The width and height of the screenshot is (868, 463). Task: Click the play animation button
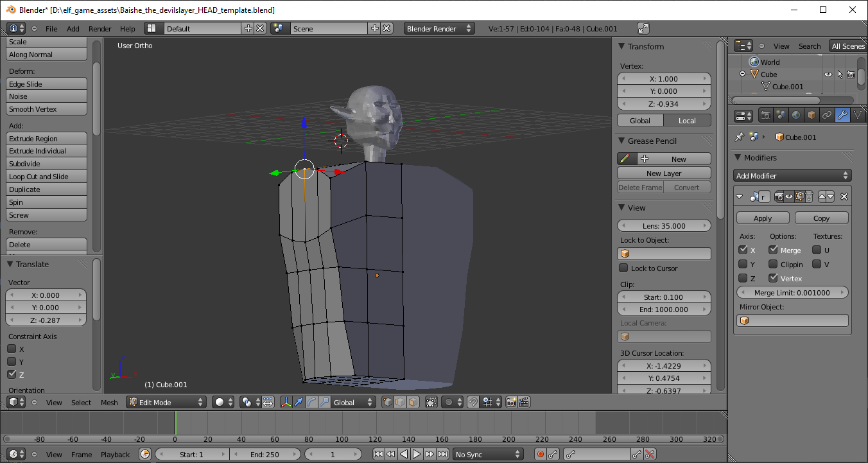pyautogui.click(x=417, y=455)
